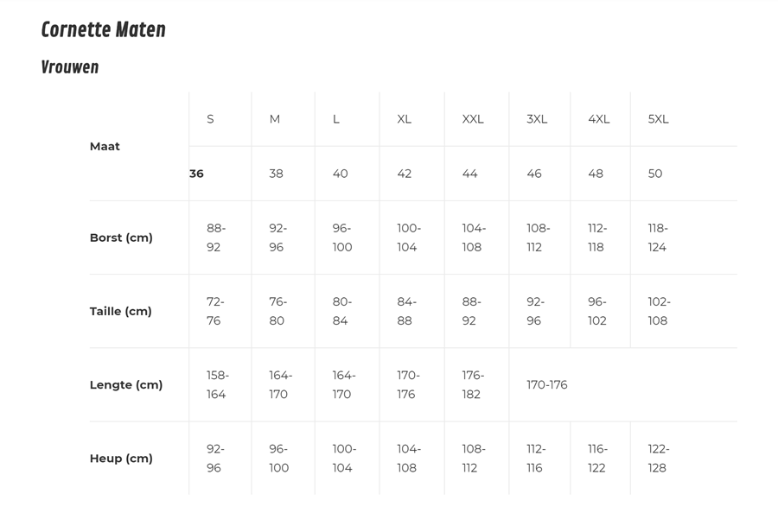Select the Taille (cm) row label

tap(120, 311)
